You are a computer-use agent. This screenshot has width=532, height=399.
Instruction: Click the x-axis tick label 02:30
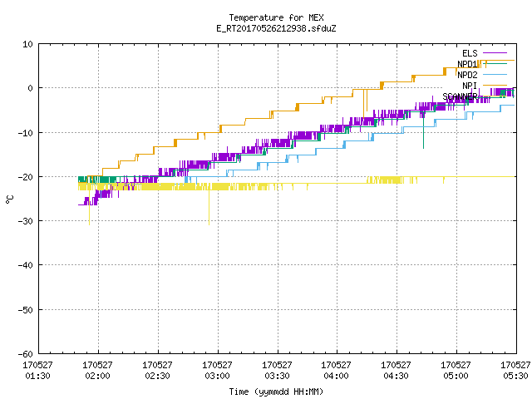[157, 376]
